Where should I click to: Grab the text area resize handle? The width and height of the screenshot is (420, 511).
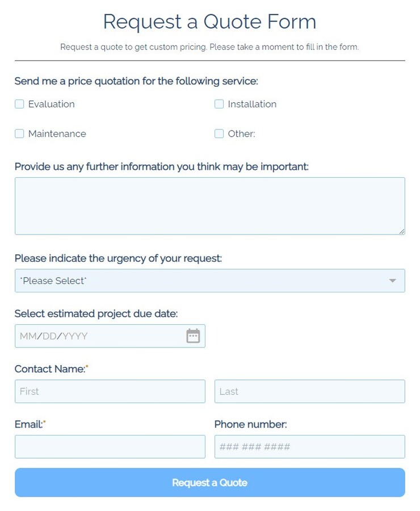[402, 232]
